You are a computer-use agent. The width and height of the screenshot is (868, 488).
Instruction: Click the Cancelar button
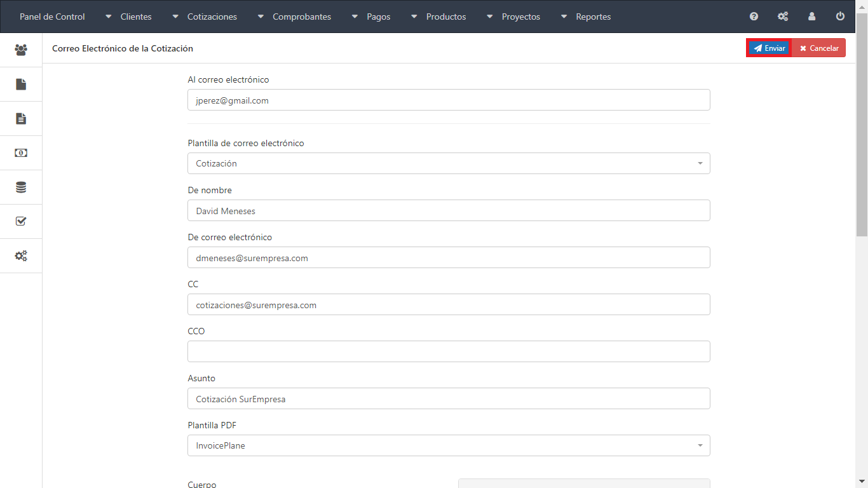point(819,48)
